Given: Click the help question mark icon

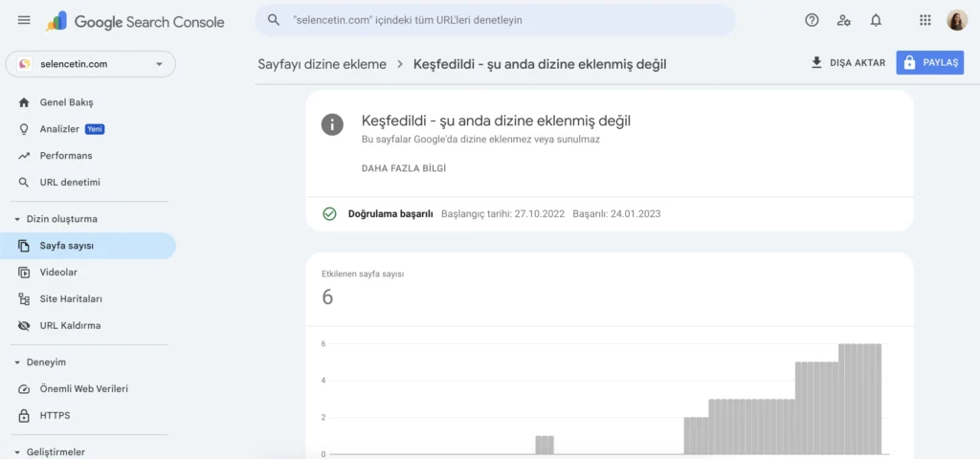Looking at the screenshot, I should 812,20.
